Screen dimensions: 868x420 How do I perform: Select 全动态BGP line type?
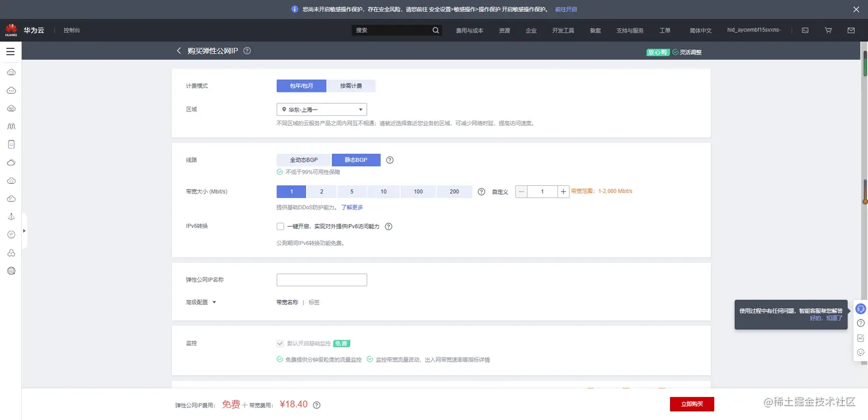pos(304,160)
